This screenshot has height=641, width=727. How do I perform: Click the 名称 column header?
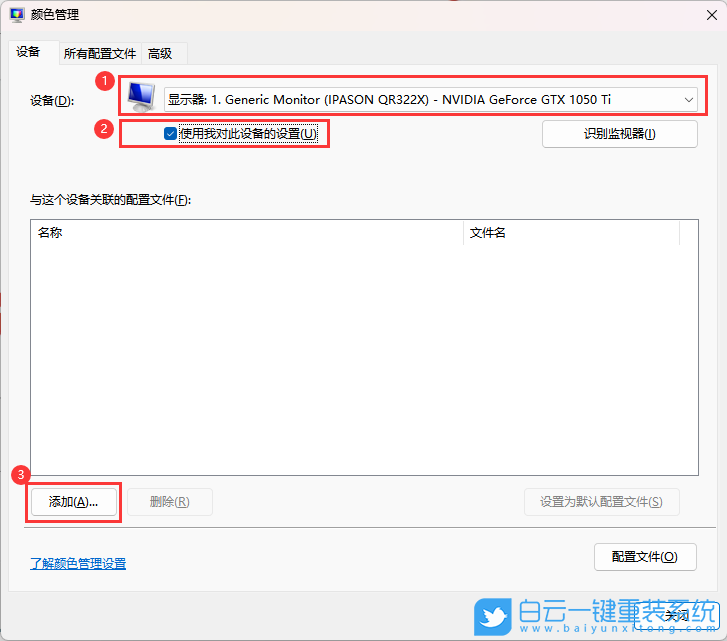(247, 233)
